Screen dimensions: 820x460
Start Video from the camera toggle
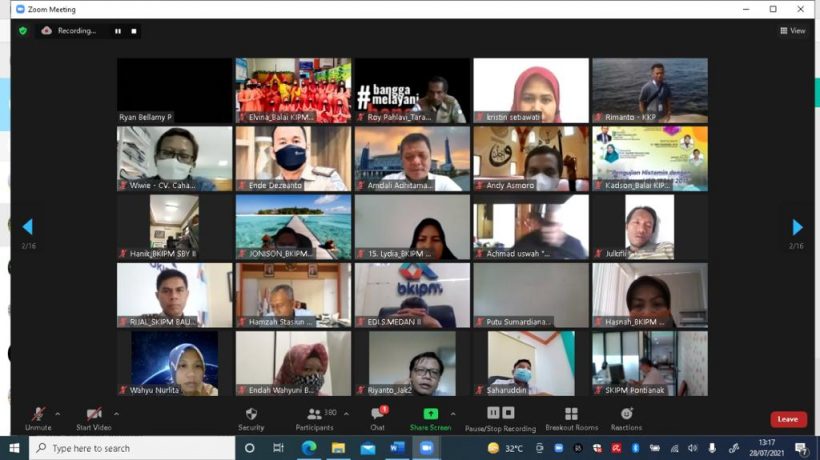[x=94, y=419]
